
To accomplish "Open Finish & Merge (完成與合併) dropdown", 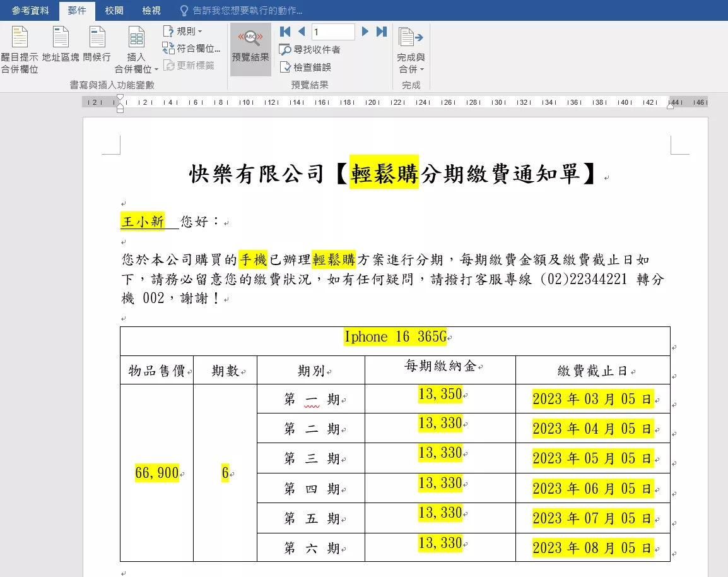I will [411, 50].
